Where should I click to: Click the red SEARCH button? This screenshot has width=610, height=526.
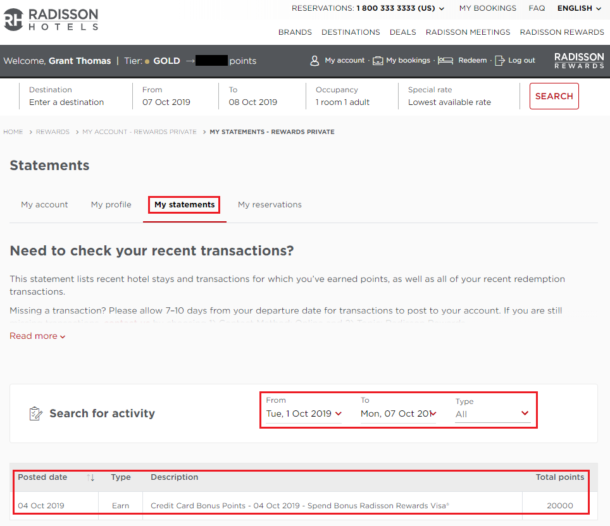pyautogui.click(x=554, y=96)
